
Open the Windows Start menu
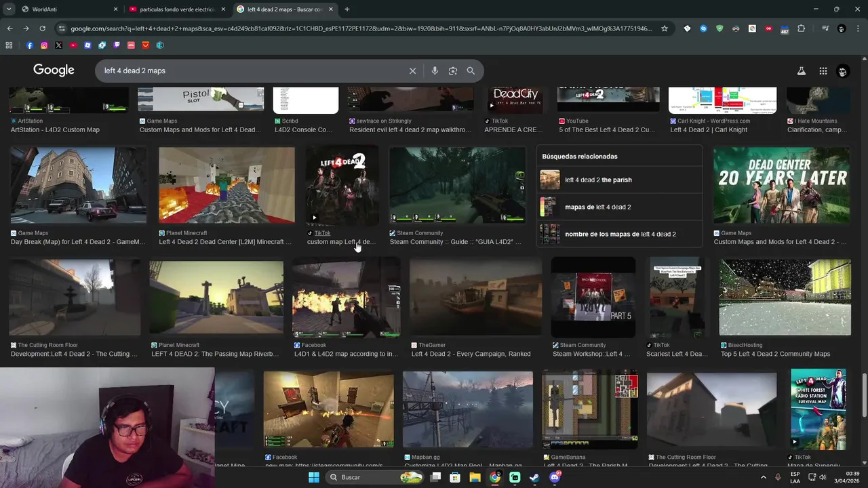313,477
